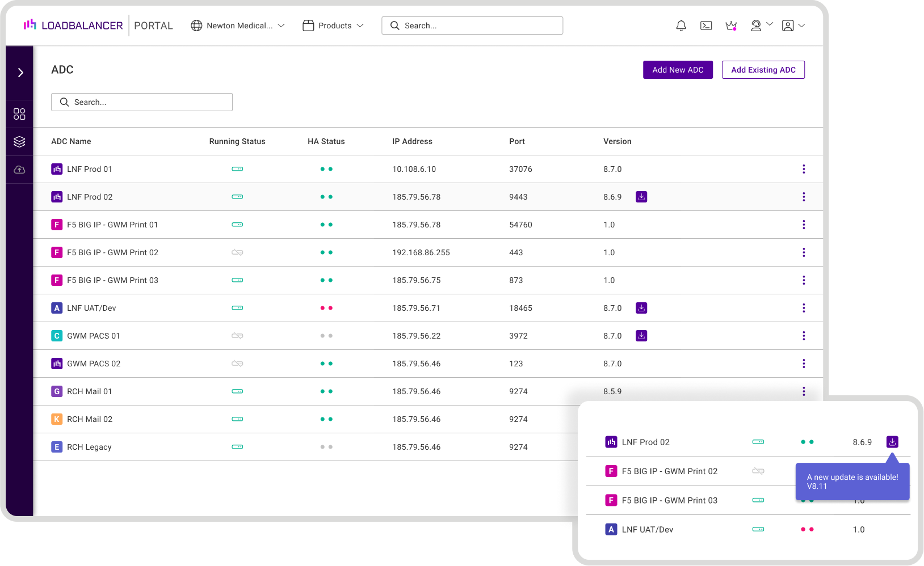Click the Add New ADC button

678,70
